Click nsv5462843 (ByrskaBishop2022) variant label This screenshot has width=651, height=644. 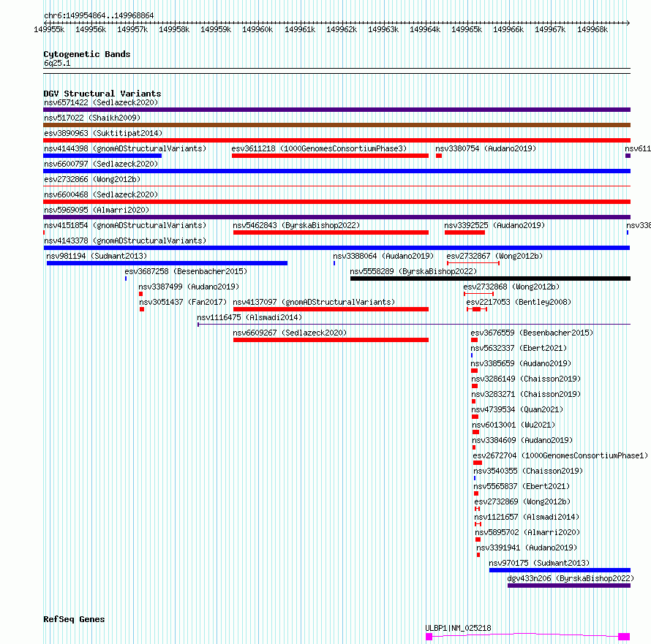click(x=296, y=225)
